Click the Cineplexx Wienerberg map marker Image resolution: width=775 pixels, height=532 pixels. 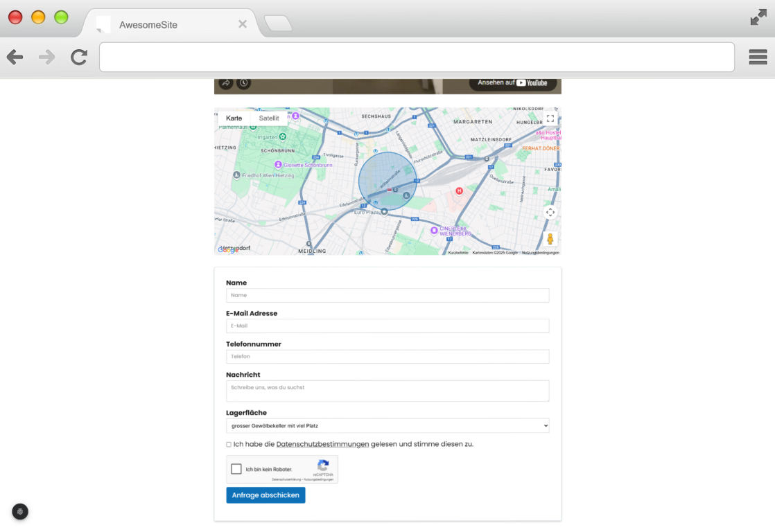pyautogui.click(x=434, y=230)
